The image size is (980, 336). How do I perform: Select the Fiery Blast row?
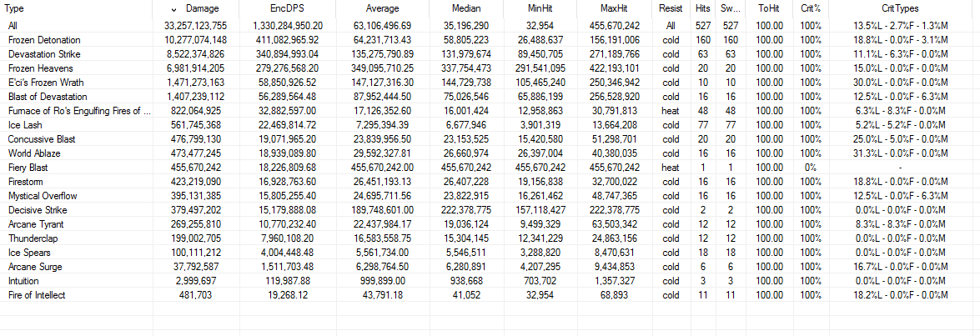click(490, 168)
